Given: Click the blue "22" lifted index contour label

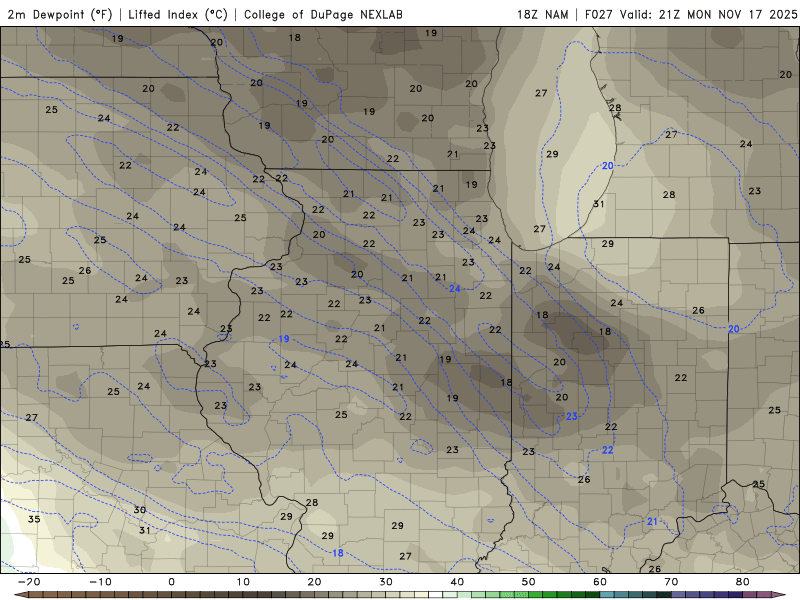Looking at the screenshot, I should [608, 450].
